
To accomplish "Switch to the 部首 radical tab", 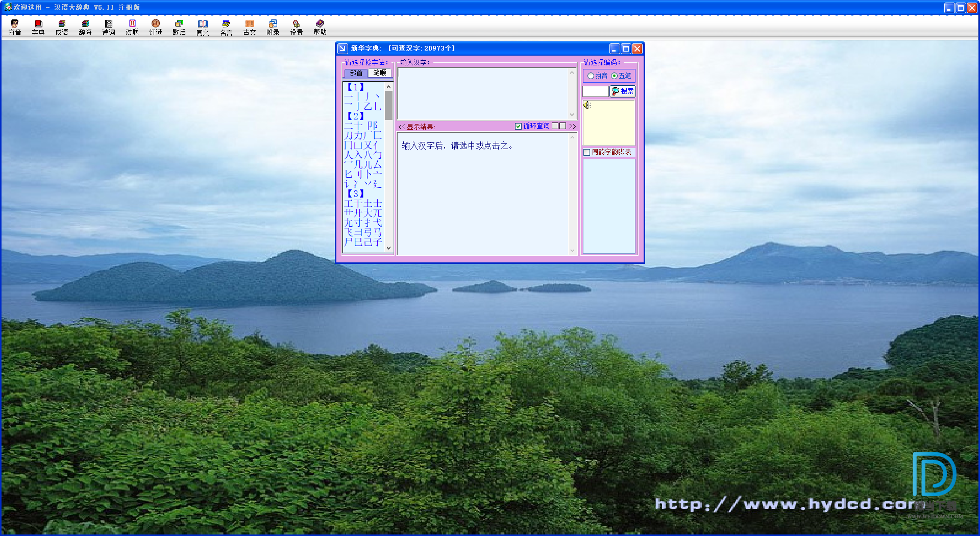I will (356, 73).
